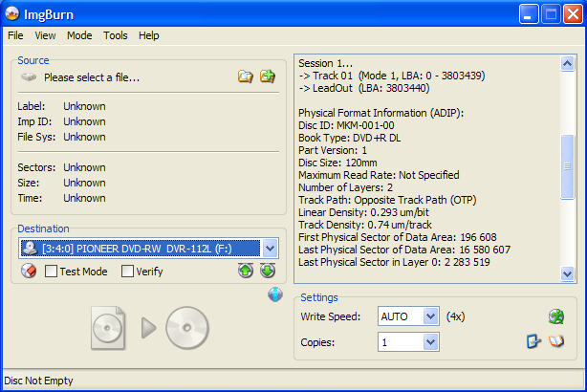Click the open book icon in Settings
Viewport: 587px width, 392px height.
coord(556,341)
